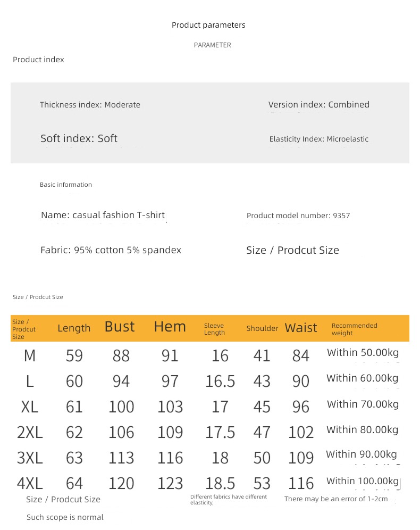Viewport: 420px width, 530px height.
Task: Click Product model number: 9357
Action: pyautogui.click(x=298, y=216)
